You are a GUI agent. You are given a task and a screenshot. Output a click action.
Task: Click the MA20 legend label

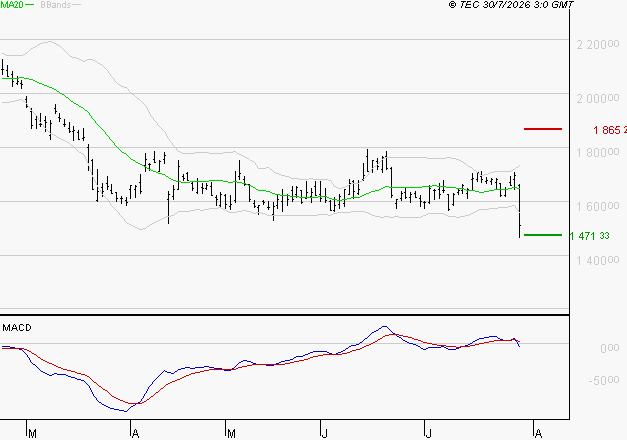click(x=12, y=5)
